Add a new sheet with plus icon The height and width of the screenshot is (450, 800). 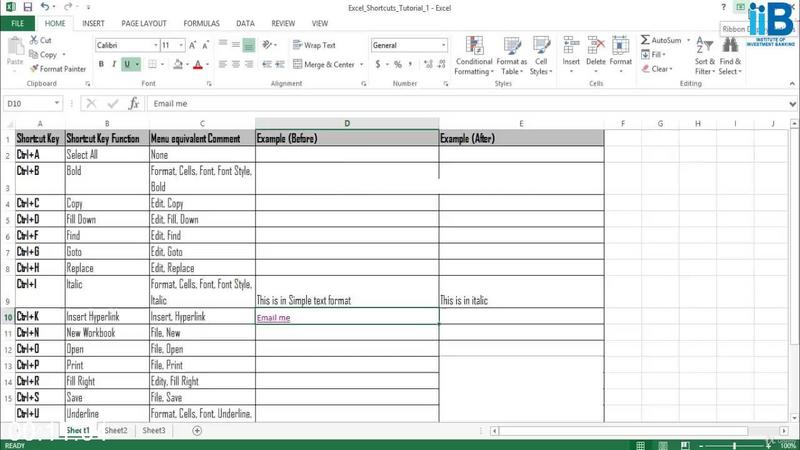tap(197, 431)
